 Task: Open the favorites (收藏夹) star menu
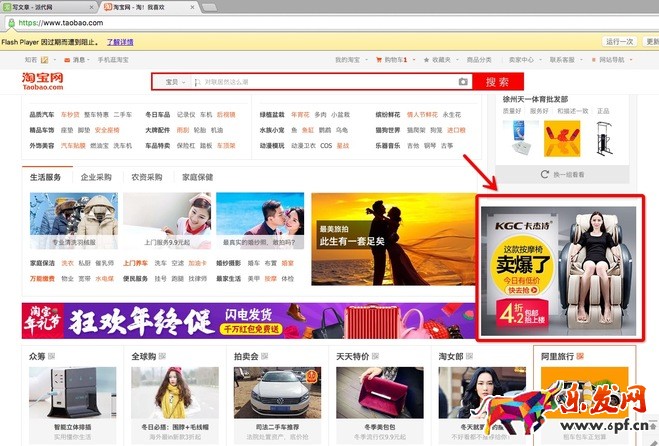(x=438, y=60)
